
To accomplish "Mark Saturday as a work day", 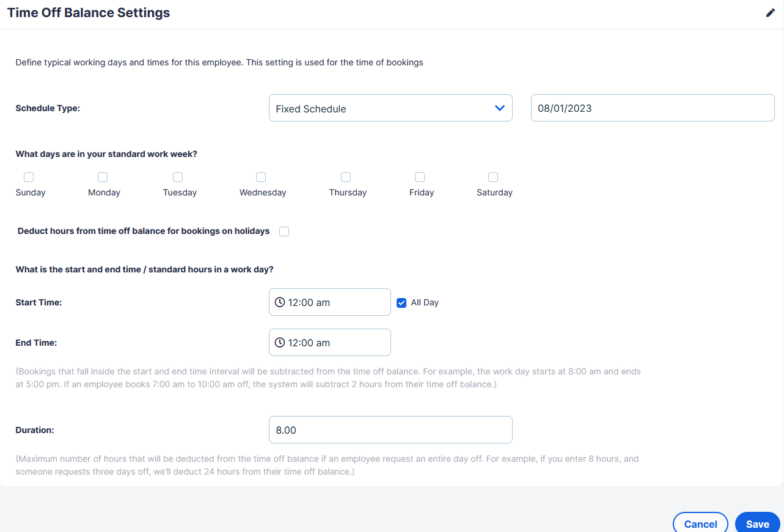I will 493,177.
